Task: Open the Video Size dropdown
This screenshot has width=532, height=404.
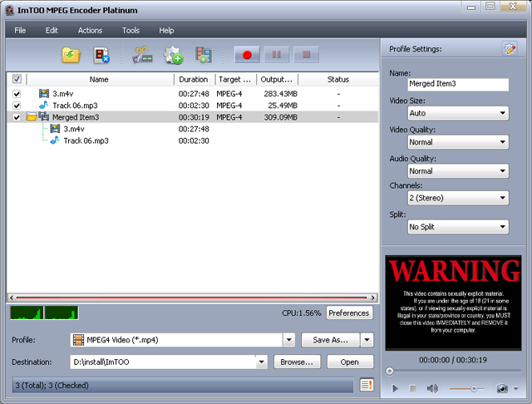Action: click(457, 113)
